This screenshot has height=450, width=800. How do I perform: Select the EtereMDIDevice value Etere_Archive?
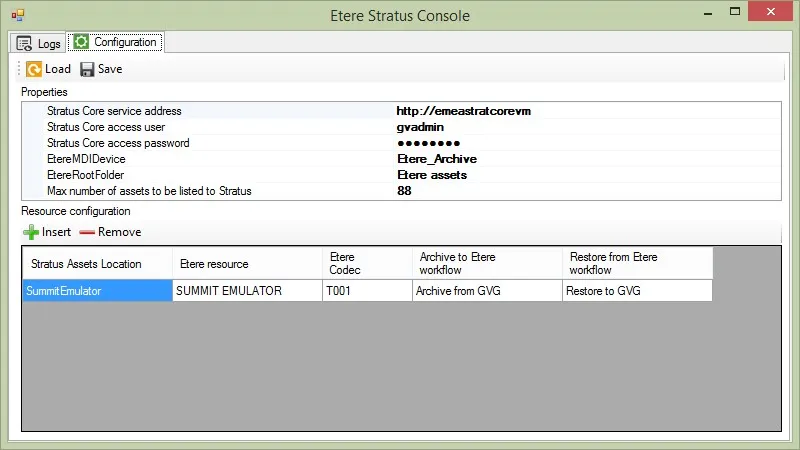pos(436,159)
